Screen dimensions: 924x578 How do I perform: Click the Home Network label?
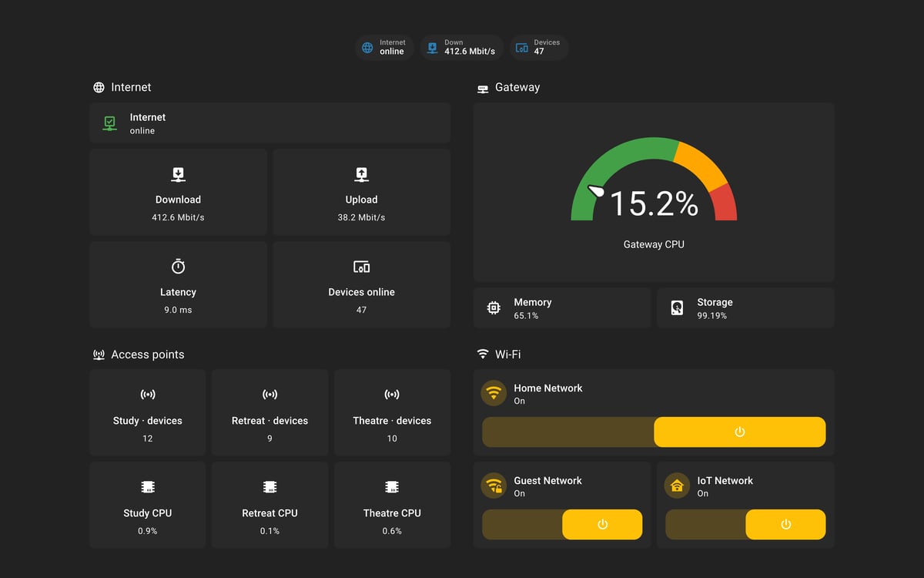click(548, 388)
